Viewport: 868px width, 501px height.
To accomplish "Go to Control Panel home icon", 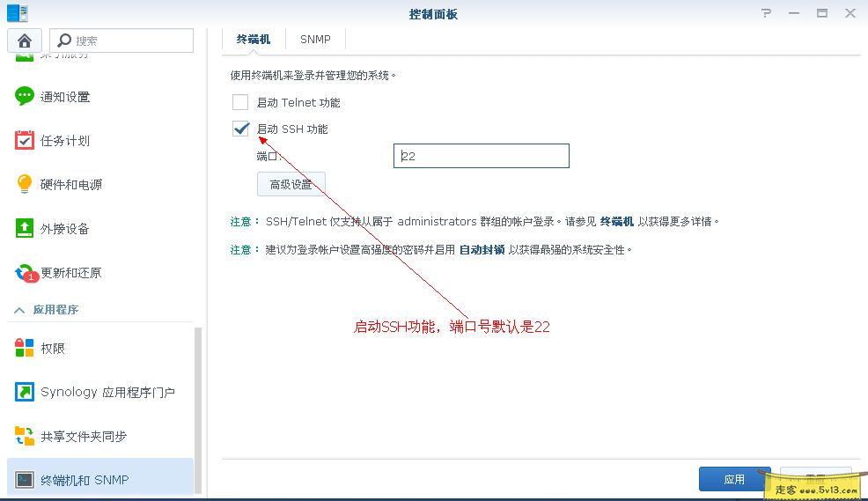I will pos(25,41).
